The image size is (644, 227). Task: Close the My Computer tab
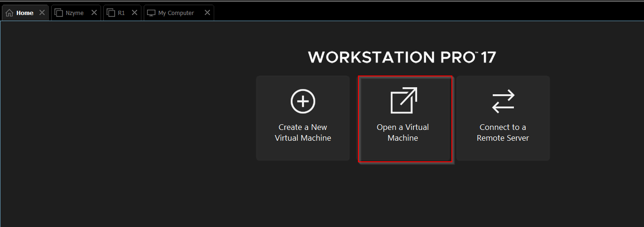point(207,13)
